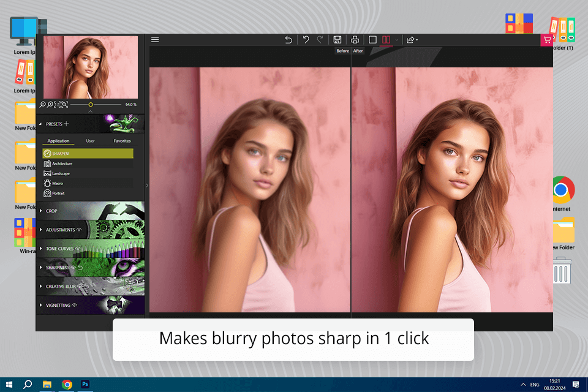The width and height of the screenshot is (588, 392).
Task: Set zoom to 1:1 actual size
Action: (x=58, y=105)
